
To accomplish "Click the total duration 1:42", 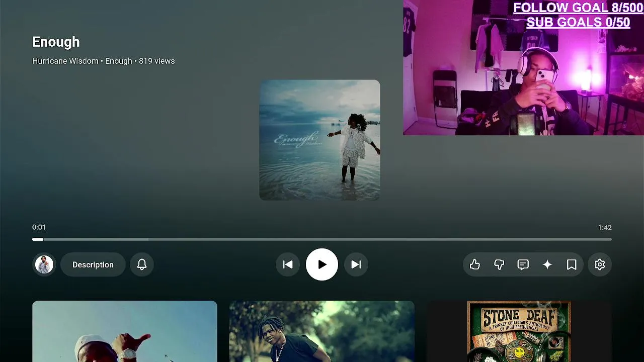I will point(605,227).
